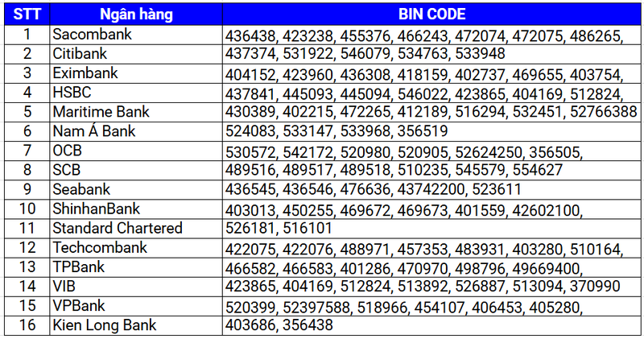Select the Eximbank cell

point(136,73)
